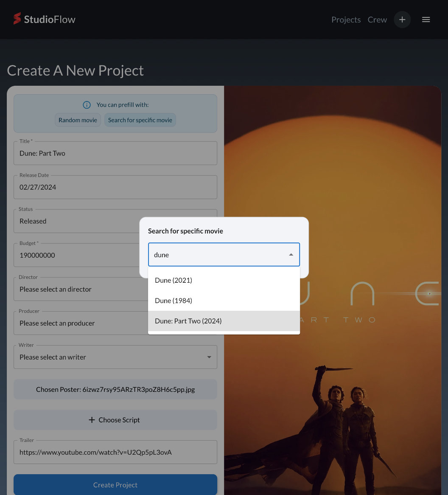
Task: Click the Chosen Poster file button
Action: (x=115, y=389)
